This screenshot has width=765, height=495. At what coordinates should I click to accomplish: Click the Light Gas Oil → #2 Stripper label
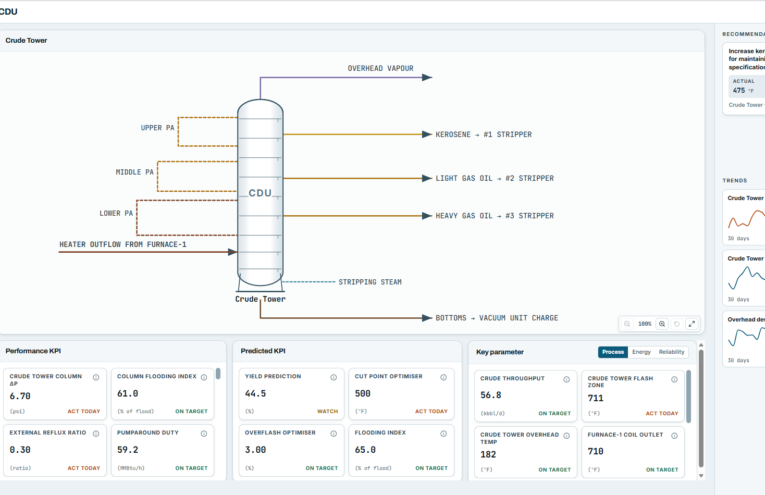pyautogui.click(x=495, y=178)
